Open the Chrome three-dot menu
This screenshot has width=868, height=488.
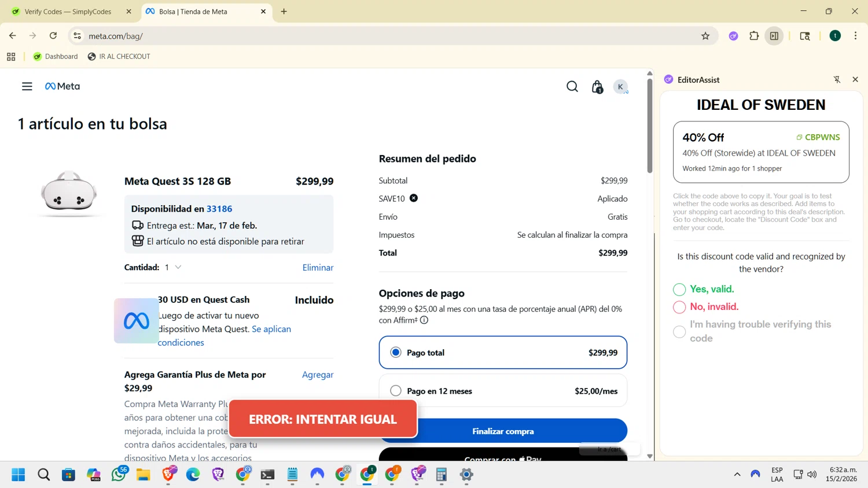click(x=856, y=36)
